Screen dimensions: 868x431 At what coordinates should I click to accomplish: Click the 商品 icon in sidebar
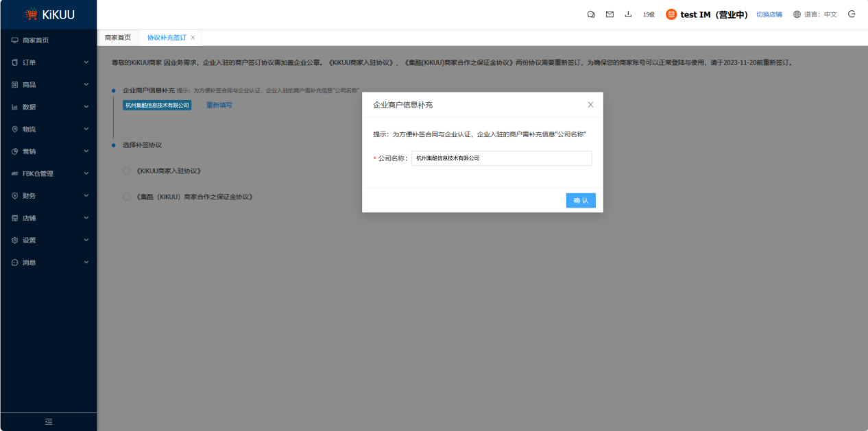(15, 85)
